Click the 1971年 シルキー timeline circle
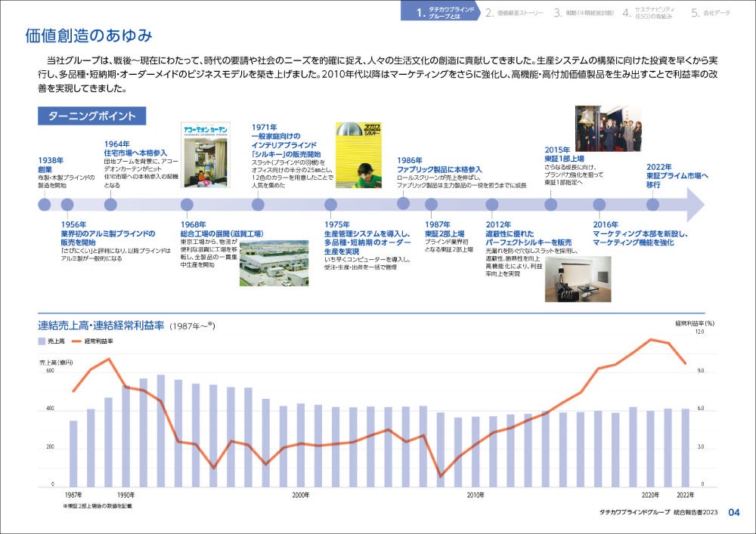756x534 pixels. (258, 205)
